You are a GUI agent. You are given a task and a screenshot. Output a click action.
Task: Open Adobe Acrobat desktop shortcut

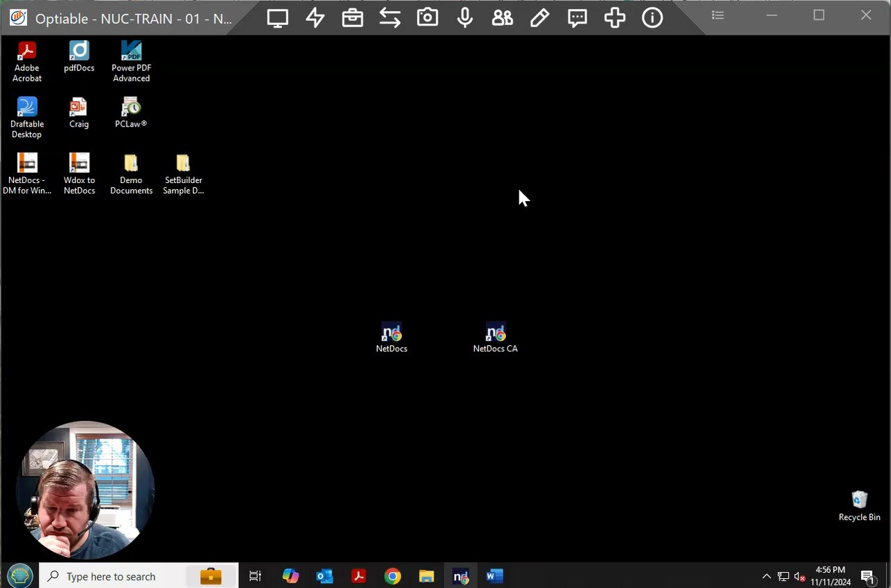coord(26,62)
